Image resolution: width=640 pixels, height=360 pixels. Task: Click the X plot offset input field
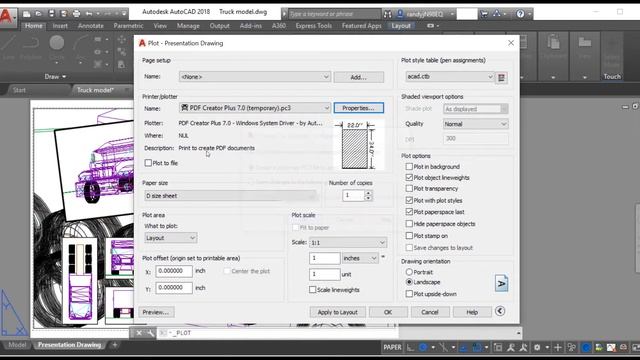pyautogui.click(x=174, y=271)
